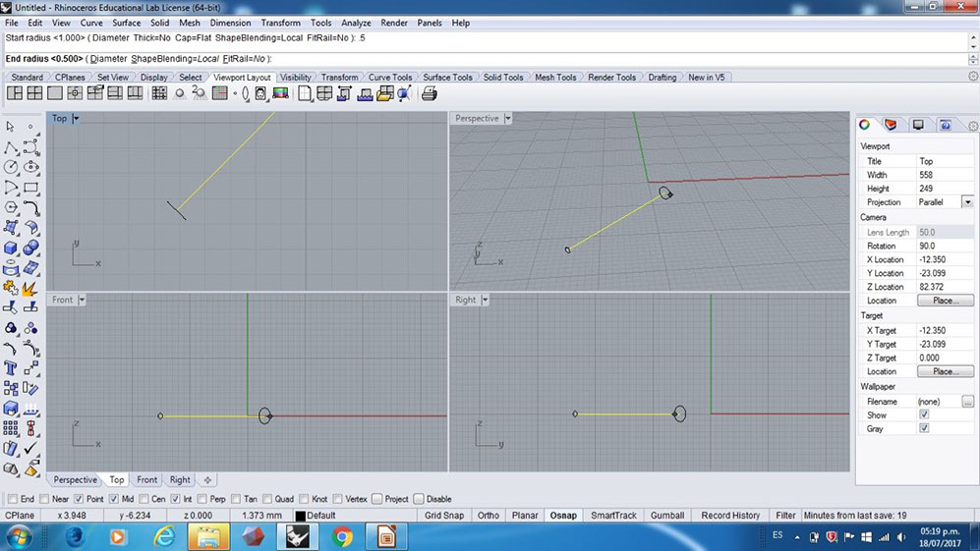Select the Text object tool
980x551 pixels.
tap(11, 368)
